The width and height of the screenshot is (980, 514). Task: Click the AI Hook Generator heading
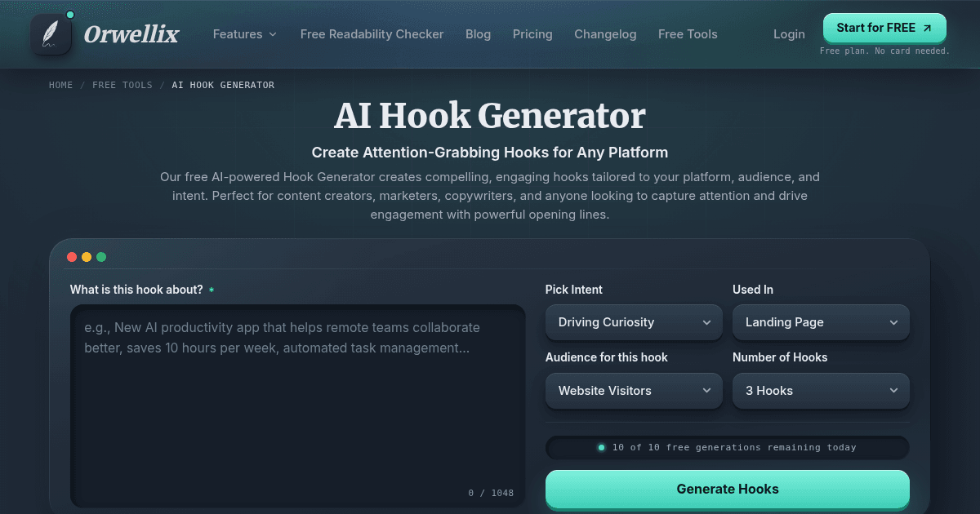pos(490,117)
